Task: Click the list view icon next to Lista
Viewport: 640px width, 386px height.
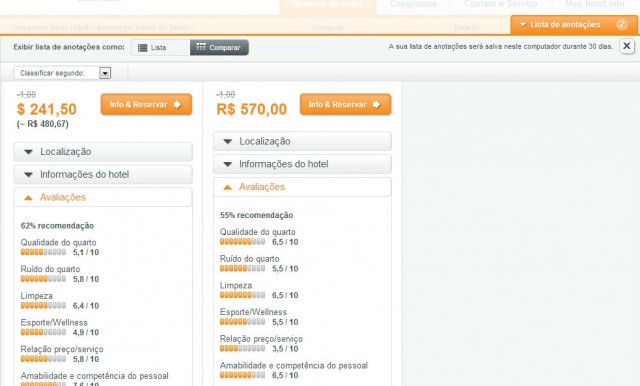Action: point(142,48)
